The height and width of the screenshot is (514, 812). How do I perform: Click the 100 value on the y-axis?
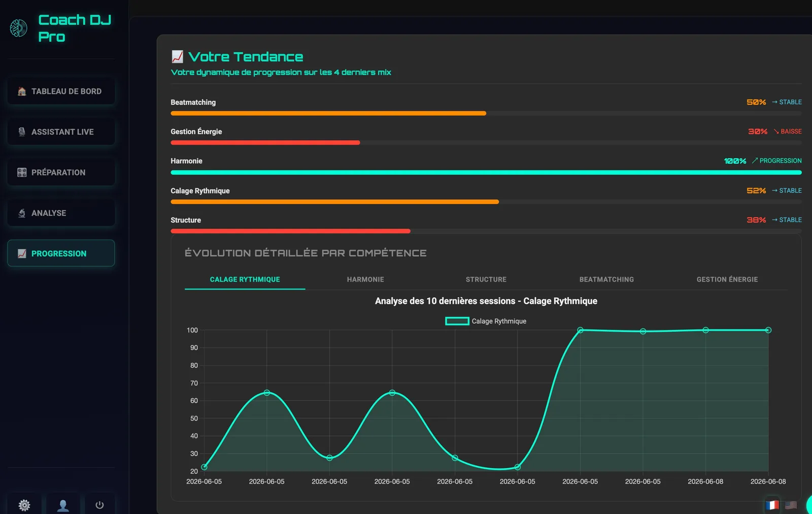coord(192,330)
